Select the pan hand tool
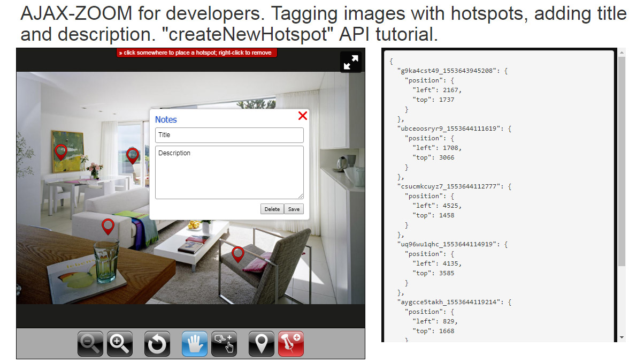Screen dimensions: 644x362 pyautogui.click(x=195, y=344)
